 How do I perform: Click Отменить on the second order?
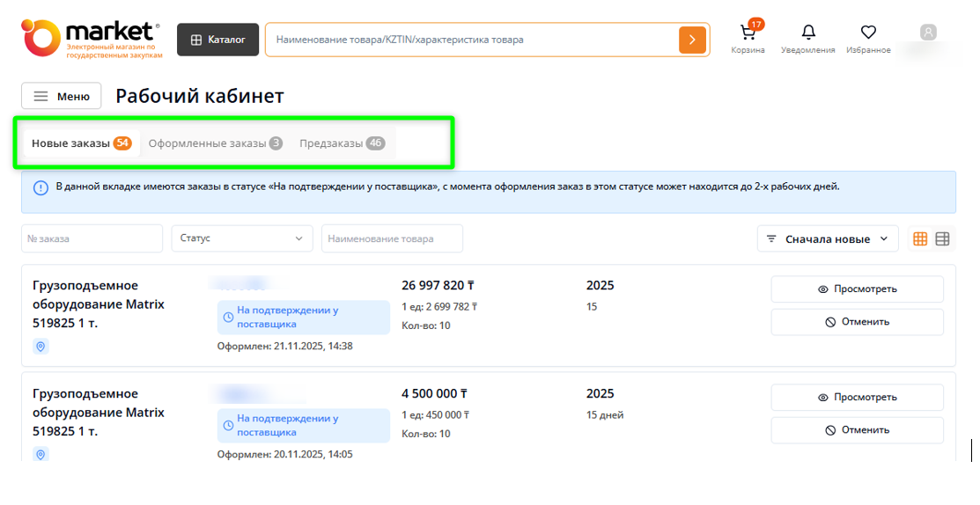(x=857, y=430)
